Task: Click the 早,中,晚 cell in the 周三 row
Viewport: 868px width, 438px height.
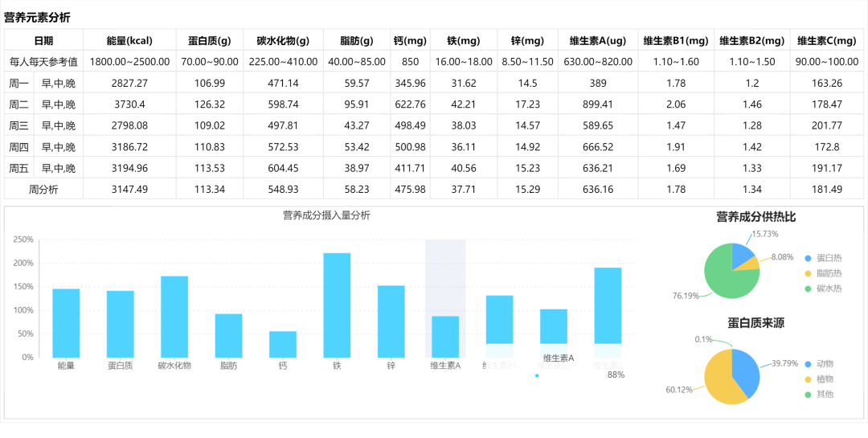Action: pos(59,125)
